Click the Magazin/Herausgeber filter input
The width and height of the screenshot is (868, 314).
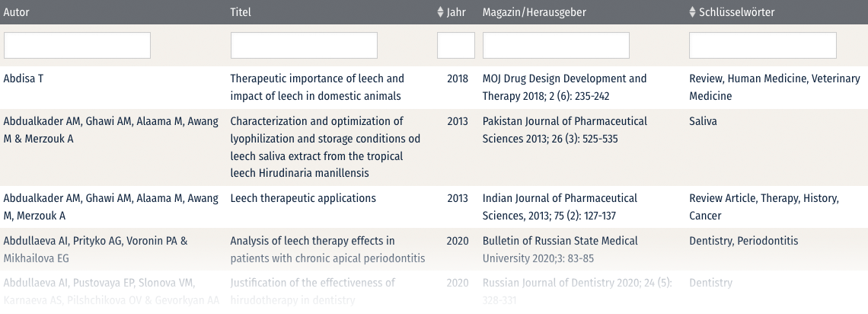tap(556, 46)
